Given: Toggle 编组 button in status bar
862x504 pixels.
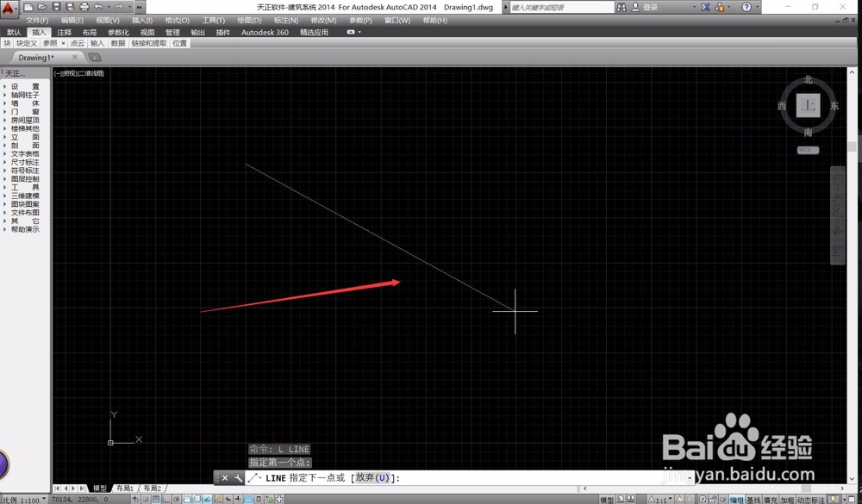Looking at the screenshot, I should coord(737,500).
